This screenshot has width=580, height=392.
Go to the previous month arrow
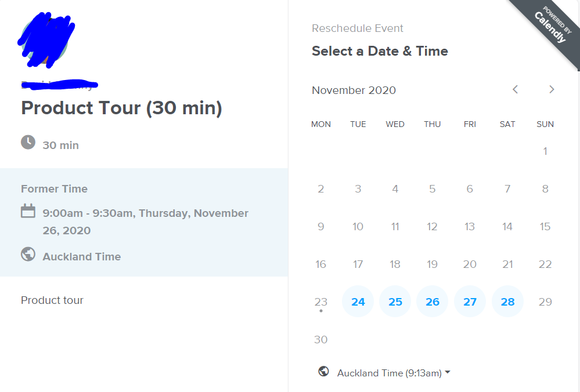click(515, 89)
